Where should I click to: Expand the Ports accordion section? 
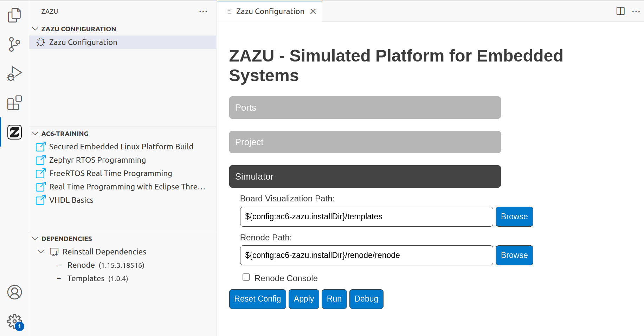[x=365, y=108]
